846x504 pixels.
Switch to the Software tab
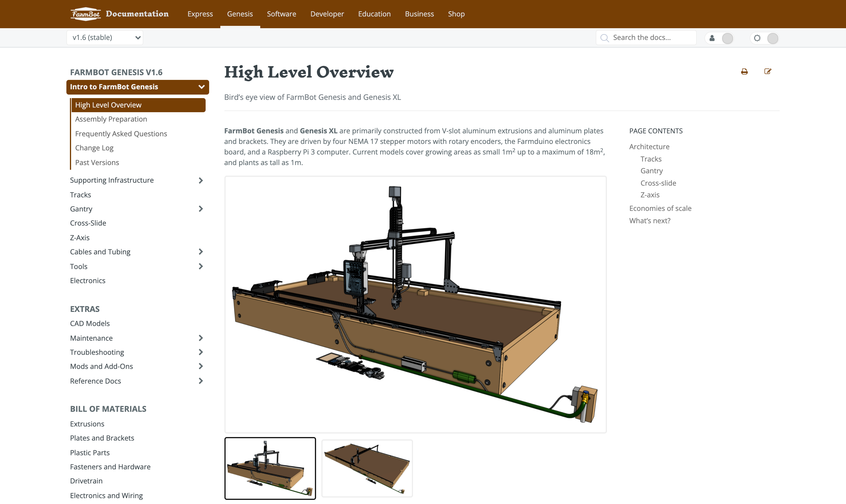coord(281,14)
